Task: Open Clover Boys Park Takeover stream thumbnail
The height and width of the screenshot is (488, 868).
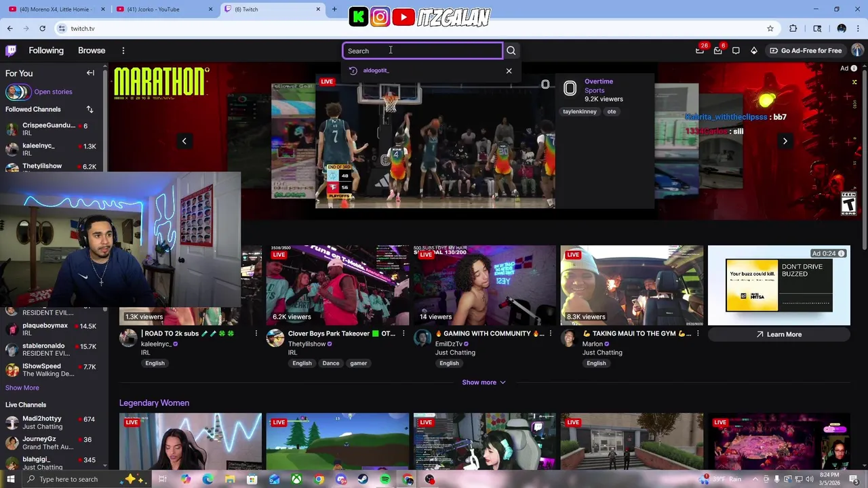Action: [x=338, y=285]
